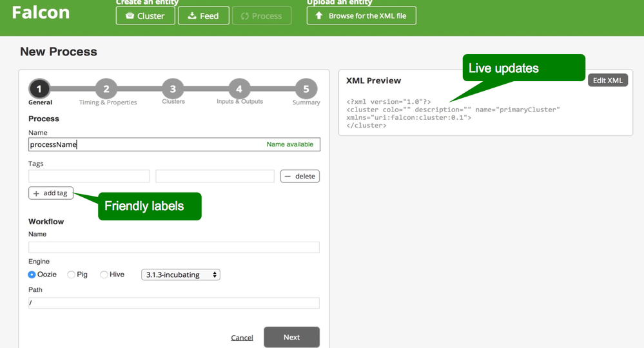Browse for the XML file to upload
The height and width of the screenshot is (348, 644).
tap(362, 15)
